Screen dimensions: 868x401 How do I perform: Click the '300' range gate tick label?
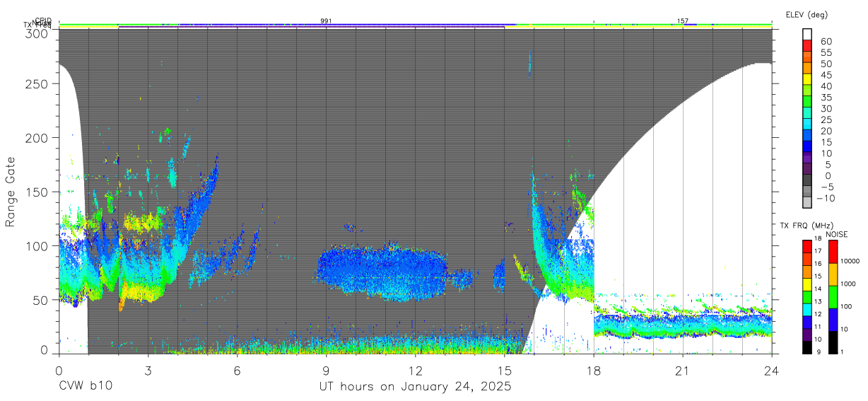(x=37, y=33)
